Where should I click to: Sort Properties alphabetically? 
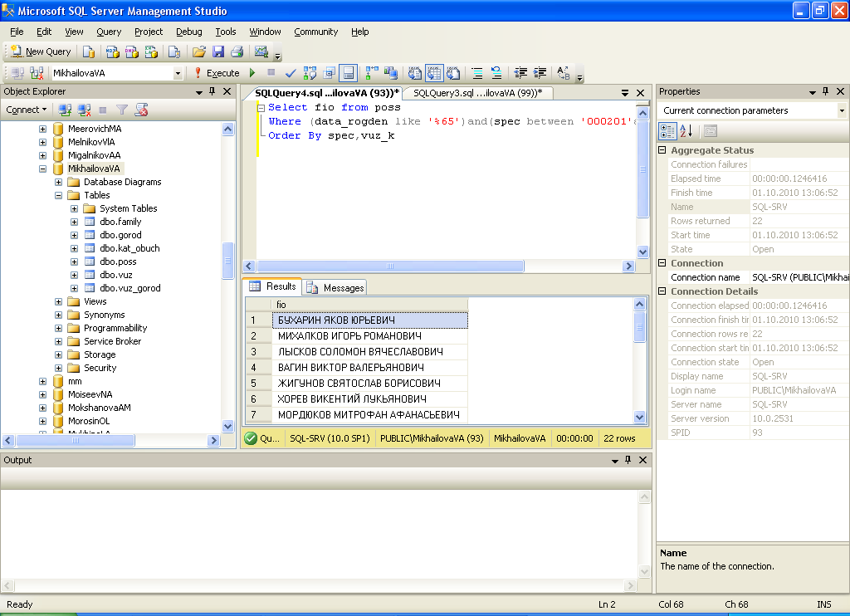click(x=686, y=131)
